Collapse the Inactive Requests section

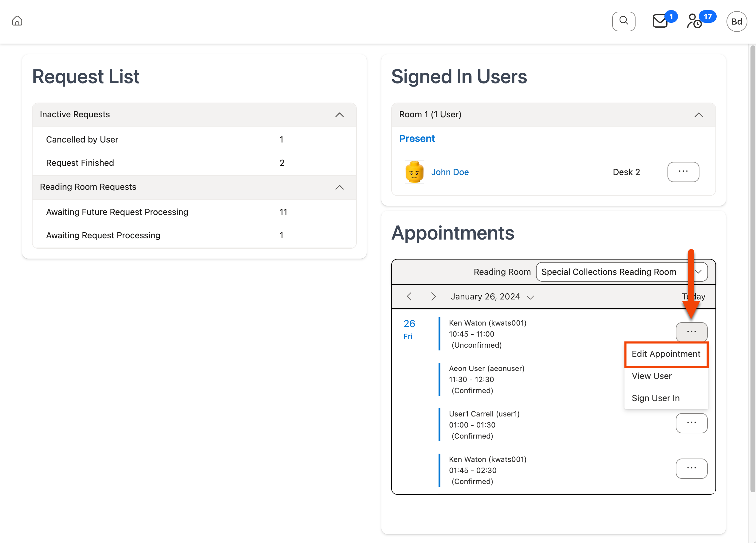[339, 115]
